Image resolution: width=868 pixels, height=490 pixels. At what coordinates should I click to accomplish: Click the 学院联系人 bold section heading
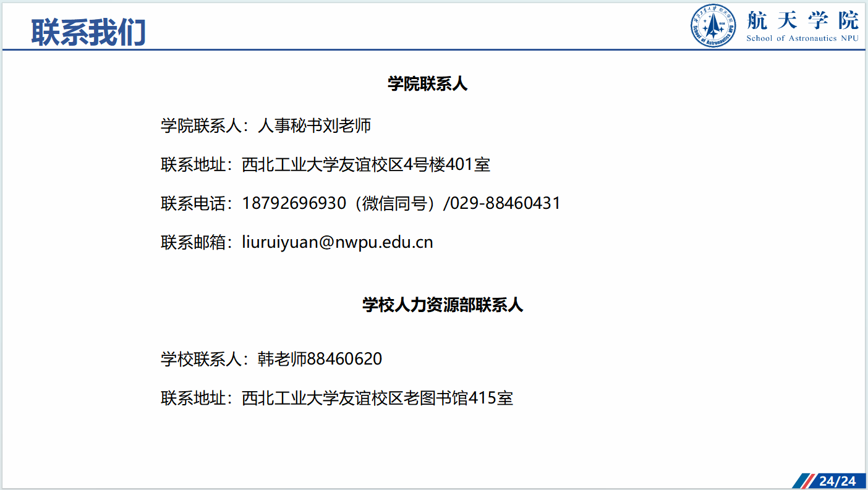(x=427, y=83)
